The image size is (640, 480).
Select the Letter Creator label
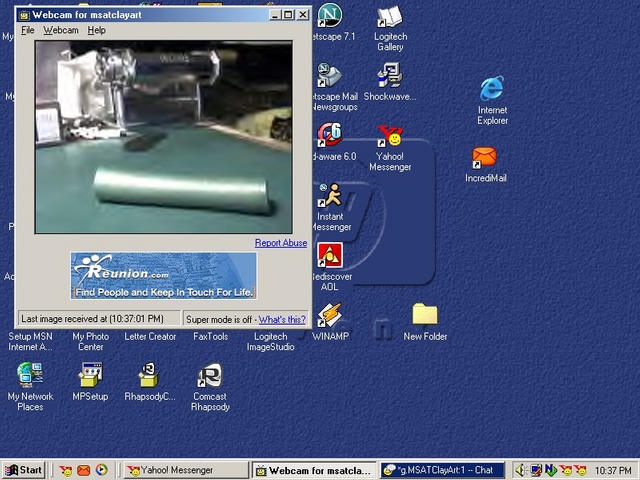[150, 336]
